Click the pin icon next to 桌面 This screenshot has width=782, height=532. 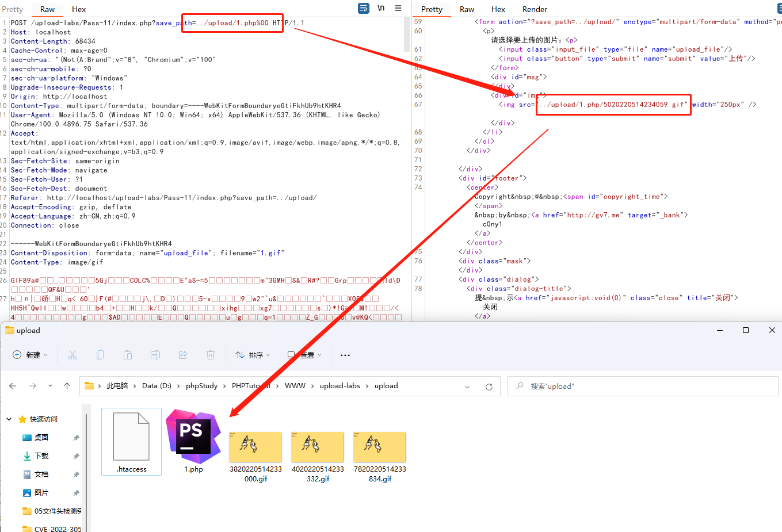click(x=76, y=438)
